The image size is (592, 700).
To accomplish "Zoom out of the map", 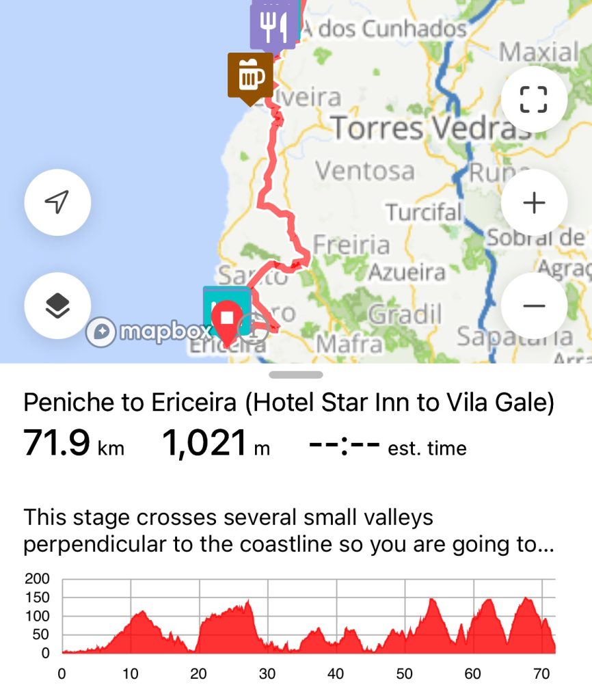I will (x=533, y=306).
